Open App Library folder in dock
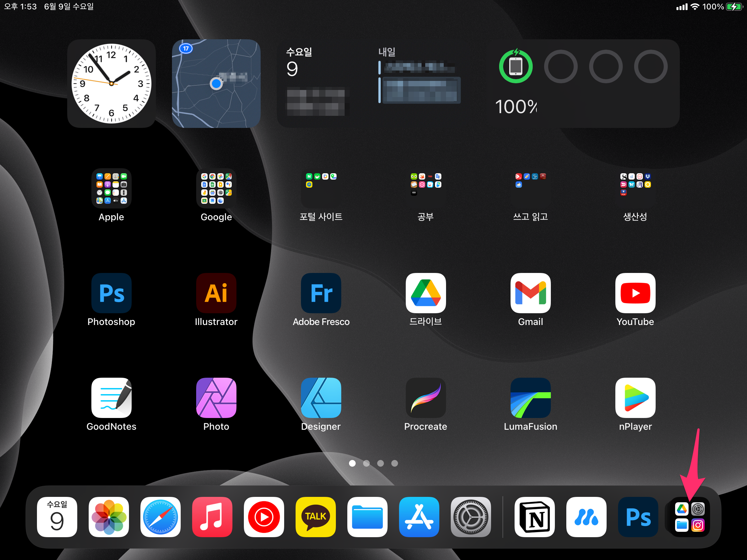The height and width of the screenshot is (560, 747). click(x=690, y=516)
